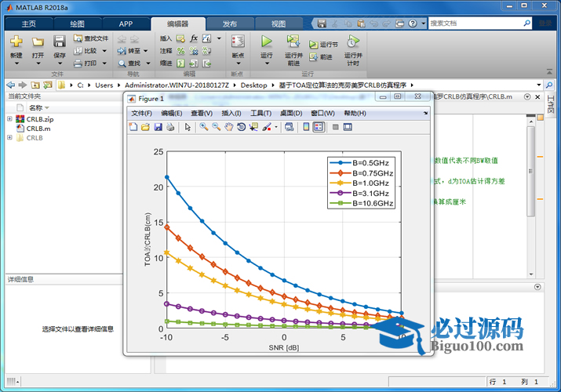Click the insert function fx icon
561x392 pixels.
tap(194, 38)
